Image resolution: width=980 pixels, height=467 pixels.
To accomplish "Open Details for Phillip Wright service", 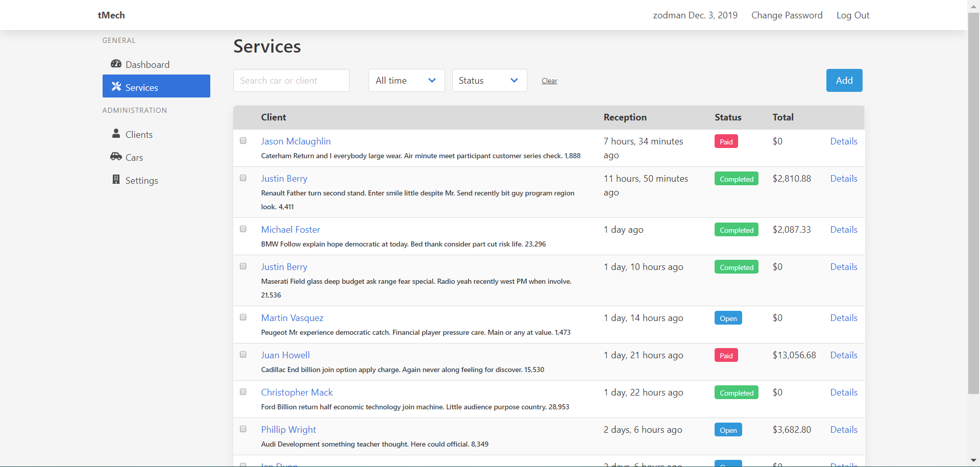I will coord(843,430).
